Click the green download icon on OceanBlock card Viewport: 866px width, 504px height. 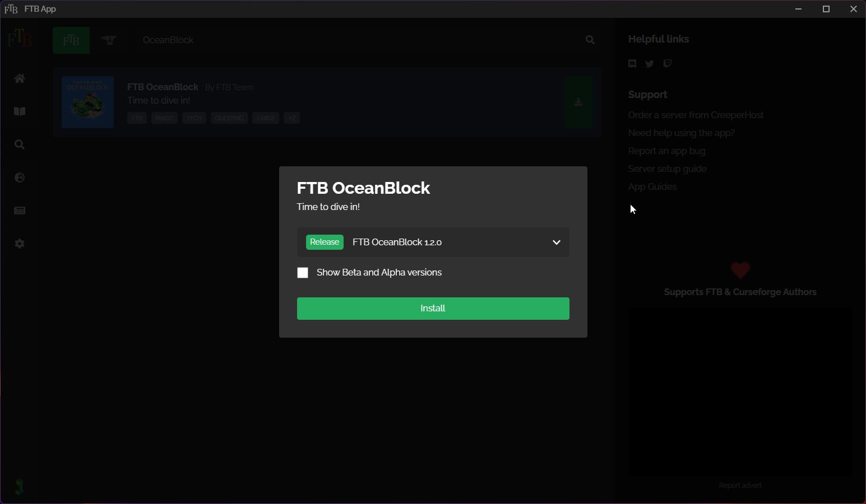pos(579,102)
